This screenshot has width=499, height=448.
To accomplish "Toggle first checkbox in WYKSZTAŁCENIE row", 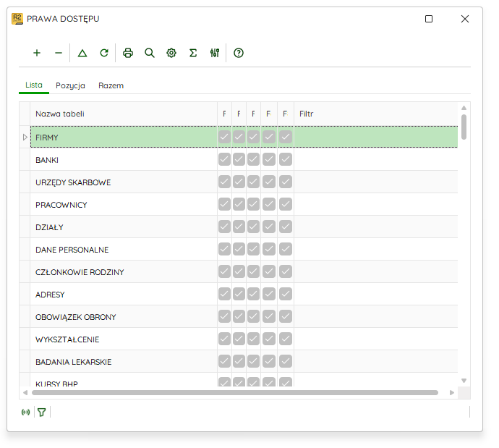I will [x=224, y=339].
